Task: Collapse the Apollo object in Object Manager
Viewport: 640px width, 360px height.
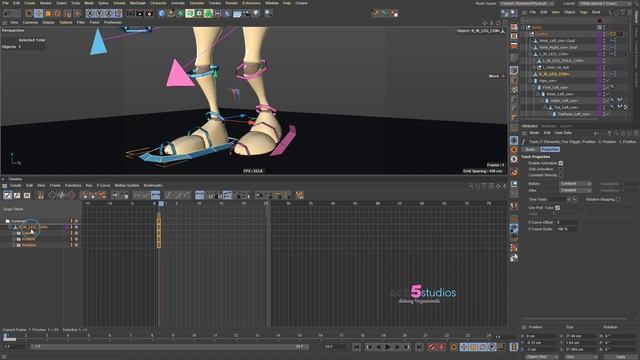Action: click(524, 27)
